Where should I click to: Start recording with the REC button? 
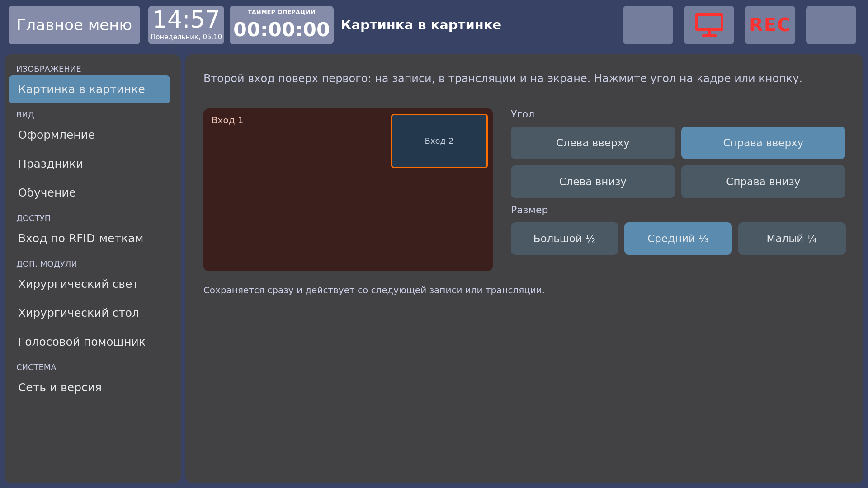click(770, 25)
